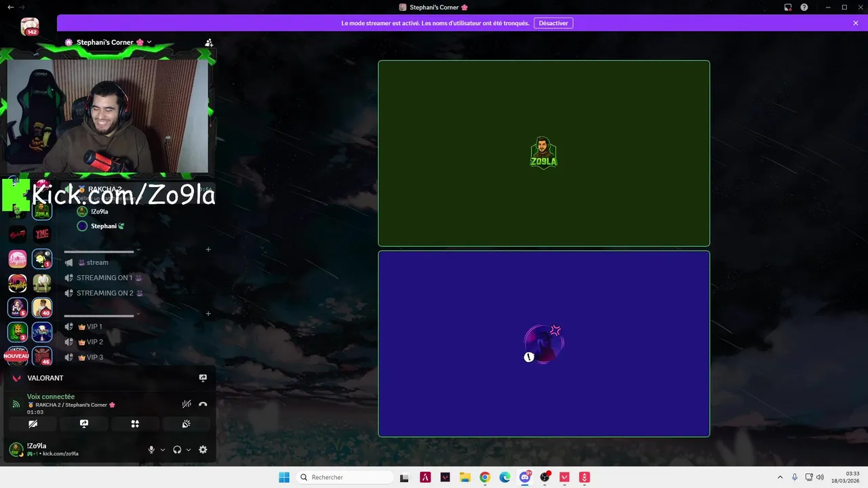868x488 pixels.
Task: Open the pink server icon in sidebar
Action: [x=18, y=259]
